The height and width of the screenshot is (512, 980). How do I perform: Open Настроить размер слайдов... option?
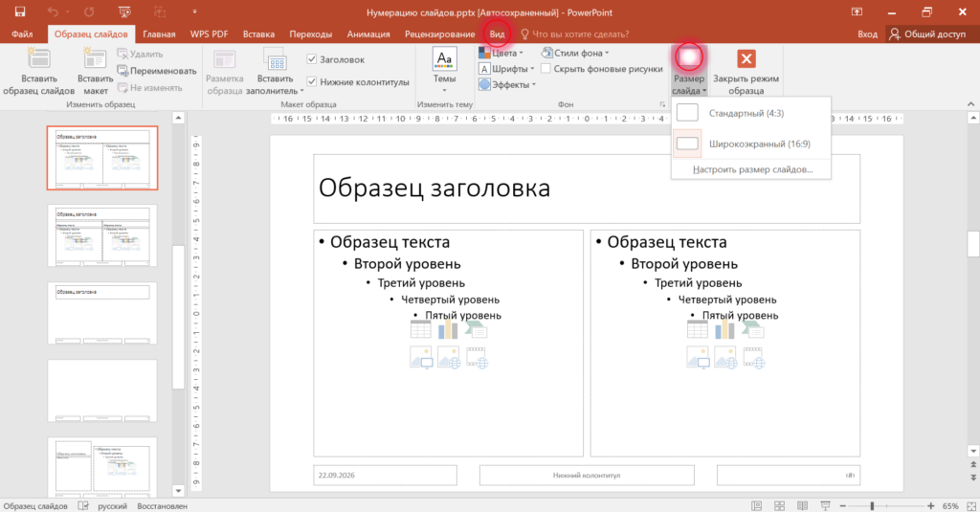752,169
